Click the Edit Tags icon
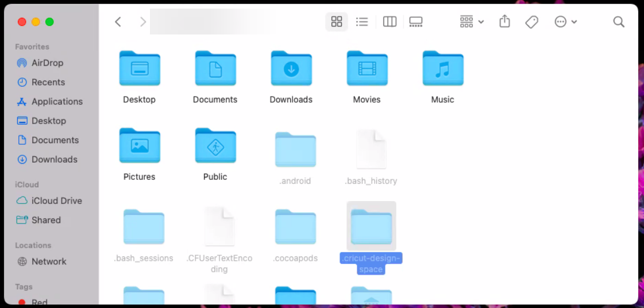 (532, 22)
